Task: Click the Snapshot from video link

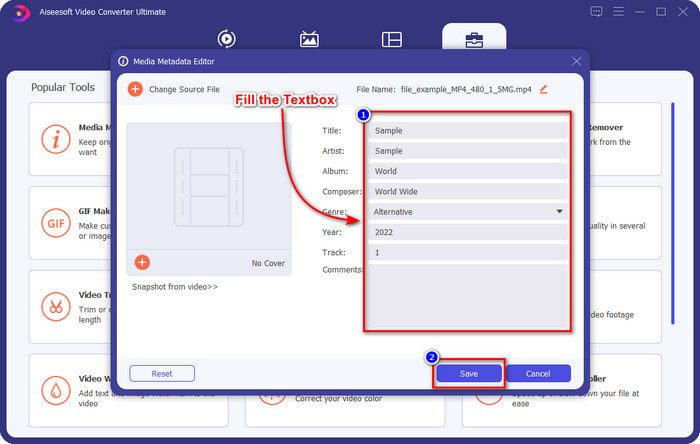Action: pyautogui.click(x=175, y=287)
